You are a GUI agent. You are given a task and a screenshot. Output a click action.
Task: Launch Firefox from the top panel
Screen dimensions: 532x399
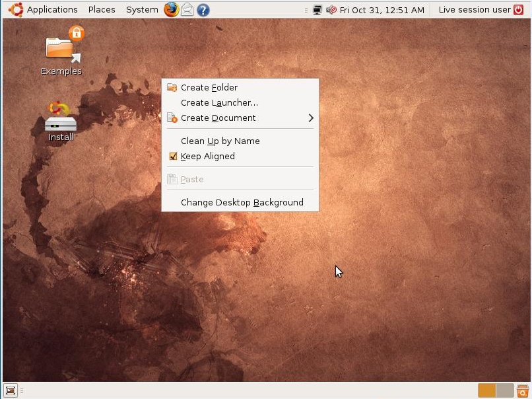click(x=172, y=9)
